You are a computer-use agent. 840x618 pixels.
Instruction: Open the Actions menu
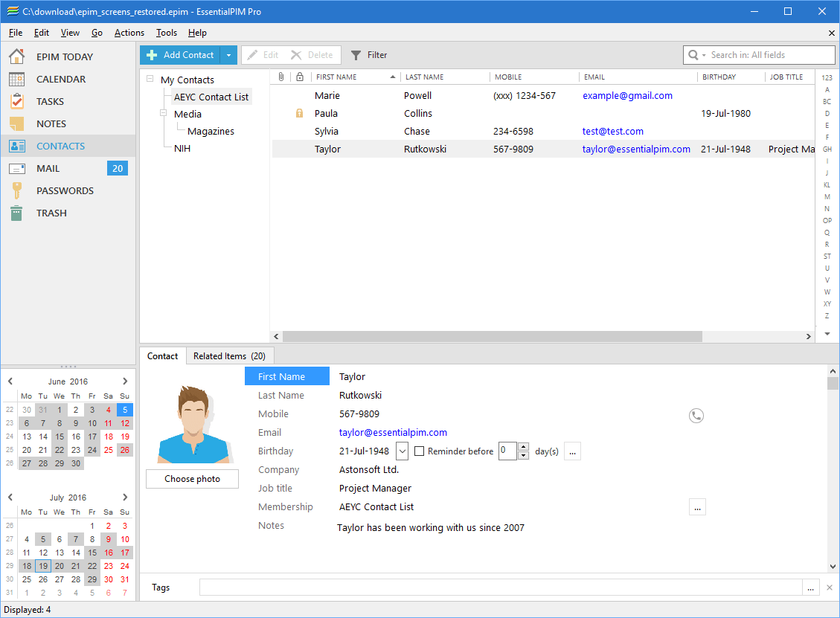129,33
